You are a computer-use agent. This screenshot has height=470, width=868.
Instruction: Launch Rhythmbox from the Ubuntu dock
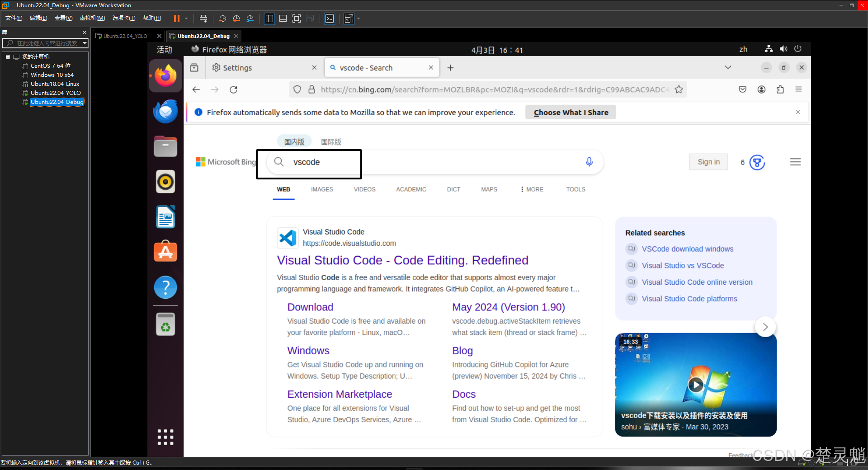point(165,182)
